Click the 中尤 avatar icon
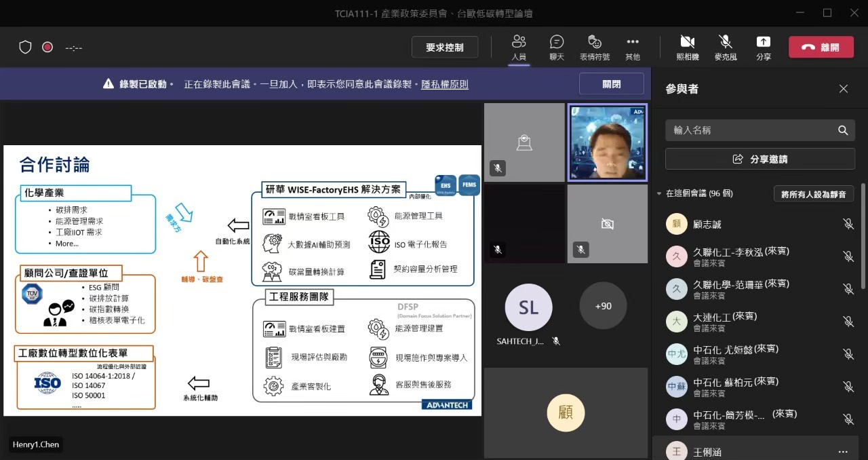 [676, 354]
